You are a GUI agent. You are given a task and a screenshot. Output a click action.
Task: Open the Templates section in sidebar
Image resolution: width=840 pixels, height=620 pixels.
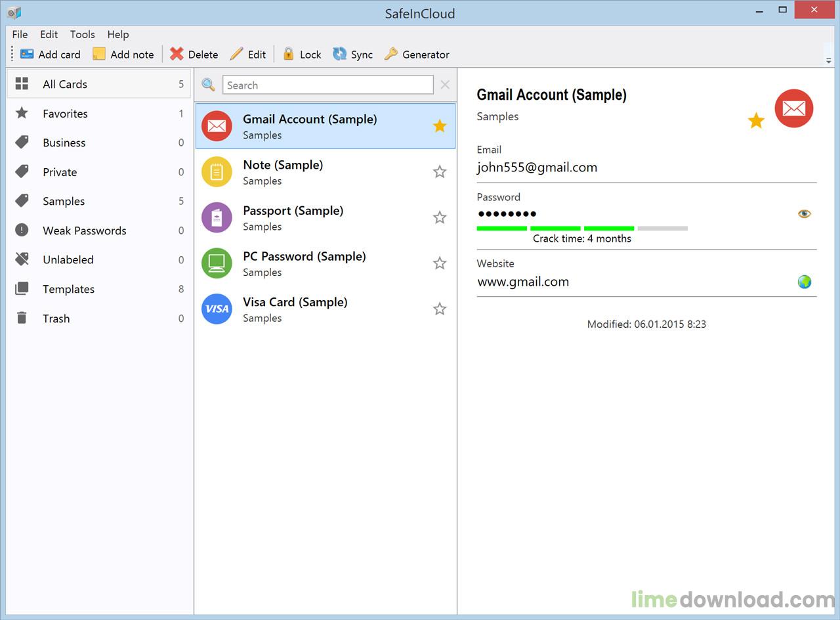pos(68,289)
